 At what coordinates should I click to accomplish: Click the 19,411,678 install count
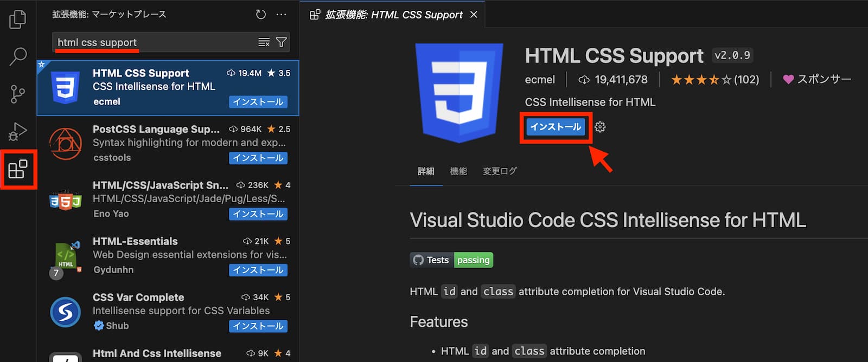[x=613, y=80]
